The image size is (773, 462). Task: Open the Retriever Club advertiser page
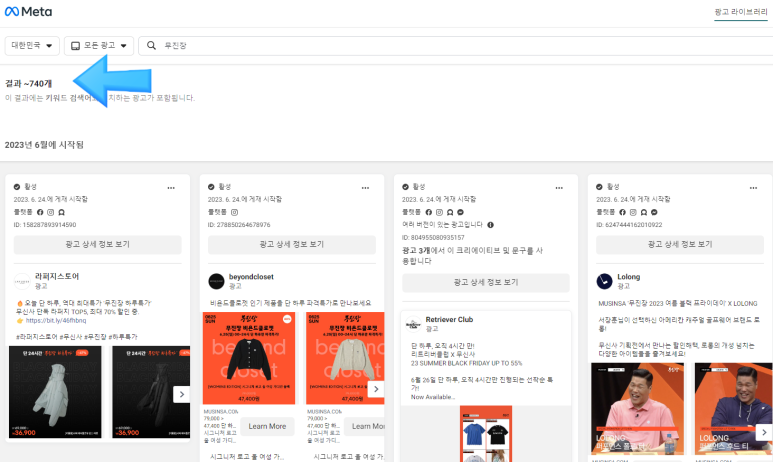449,320
